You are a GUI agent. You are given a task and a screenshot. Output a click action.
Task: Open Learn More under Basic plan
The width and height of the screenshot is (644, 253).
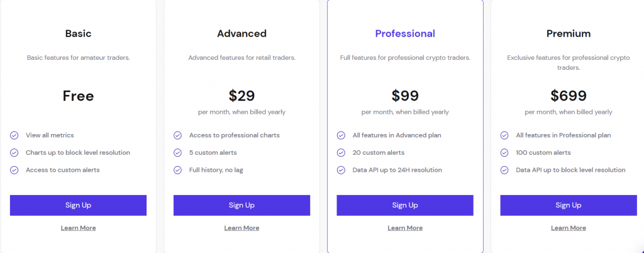click(78, 228)
